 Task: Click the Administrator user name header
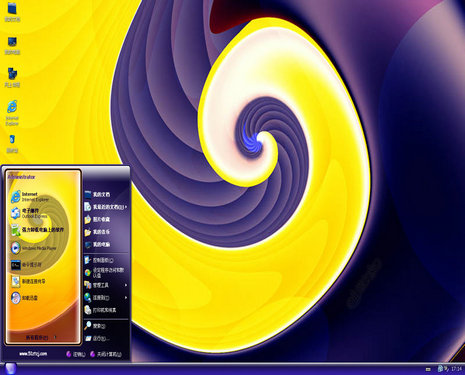click(21, 177)
